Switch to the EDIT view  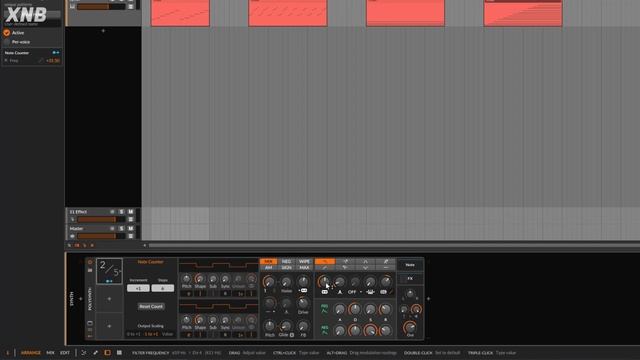pos(65,353)
